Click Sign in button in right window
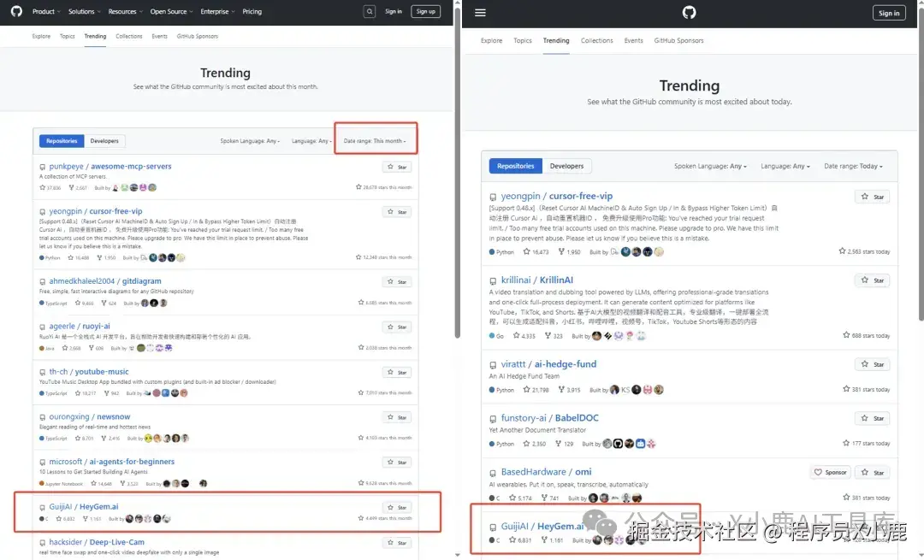 [889, 13]
